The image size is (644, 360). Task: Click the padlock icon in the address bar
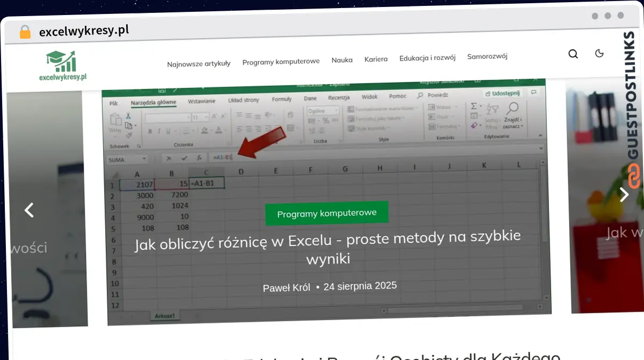coord(25,32)
